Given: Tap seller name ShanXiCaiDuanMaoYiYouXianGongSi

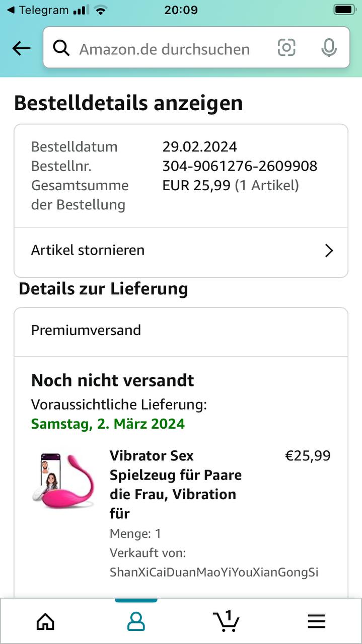Looking at the screenshot, I should tap(214, 573).
